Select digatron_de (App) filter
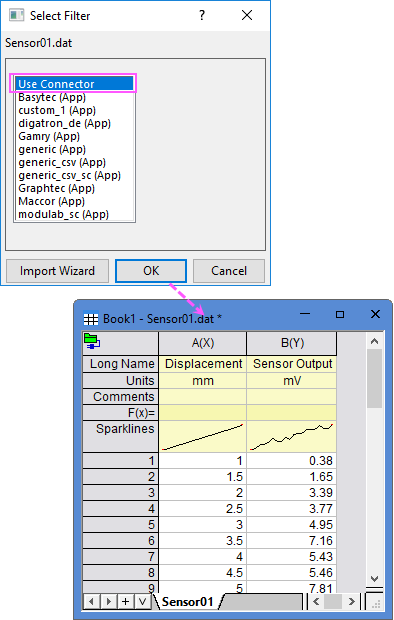The image size is (394, 620). click(x=74, y=123)
